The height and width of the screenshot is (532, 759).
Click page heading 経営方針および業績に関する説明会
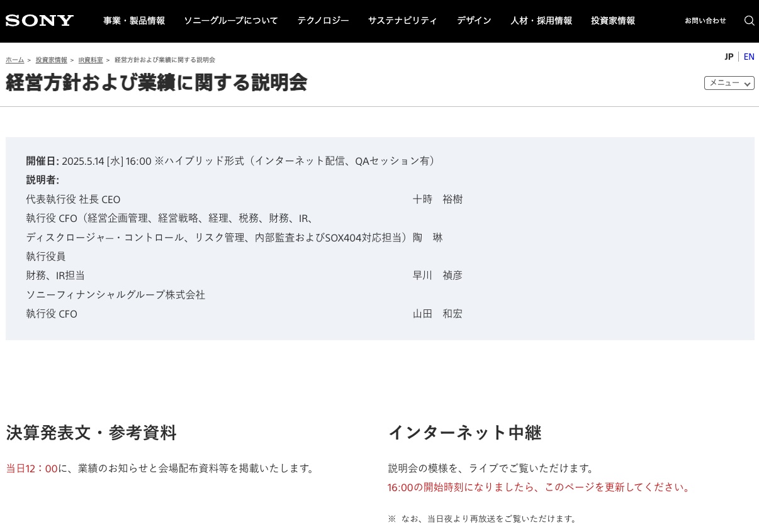pyautogui.click(x=157, y=82)
